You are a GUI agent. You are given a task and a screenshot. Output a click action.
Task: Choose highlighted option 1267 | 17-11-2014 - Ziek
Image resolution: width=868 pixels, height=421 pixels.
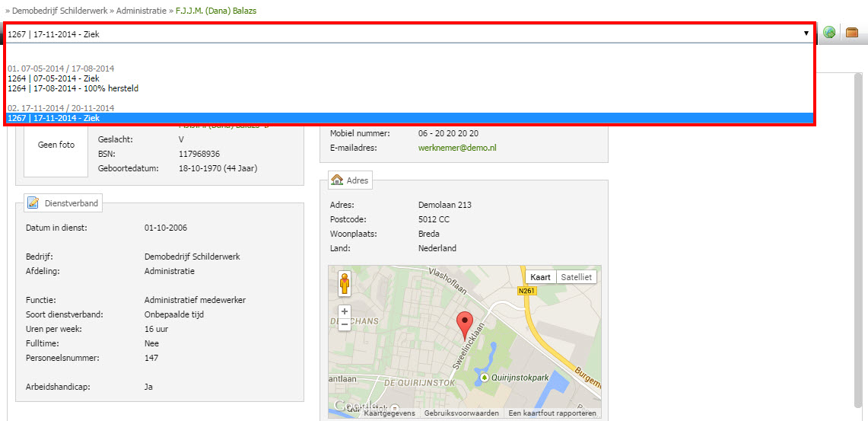pyautogui.click(x=409, y=118)
